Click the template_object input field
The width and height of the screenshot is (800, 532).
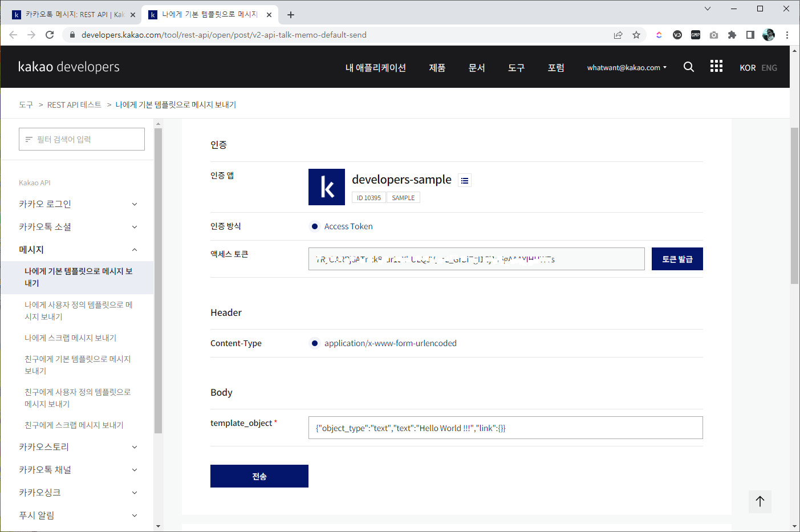point(506,428)
